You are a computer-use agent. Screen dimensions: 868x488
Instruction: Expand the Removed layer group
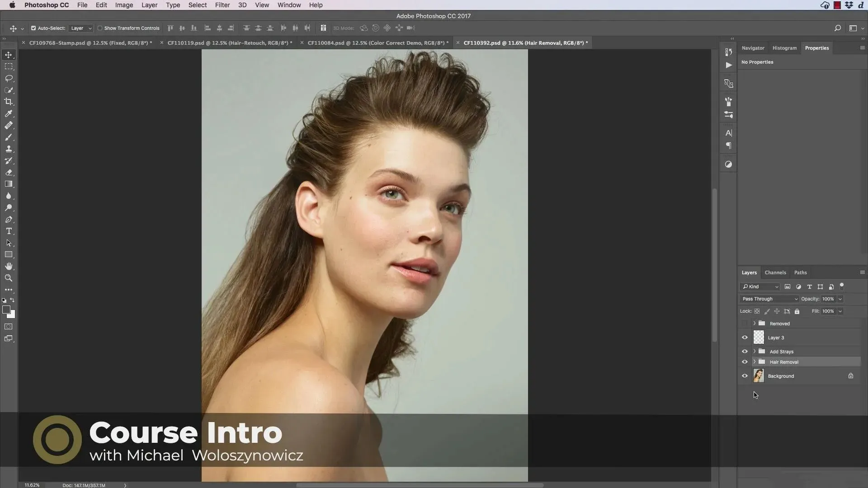[754, 324]
